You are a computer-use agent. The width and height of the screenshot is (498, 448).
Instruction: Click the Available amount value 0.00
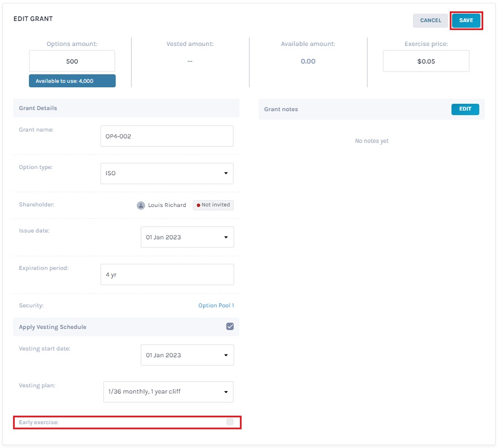308,61
